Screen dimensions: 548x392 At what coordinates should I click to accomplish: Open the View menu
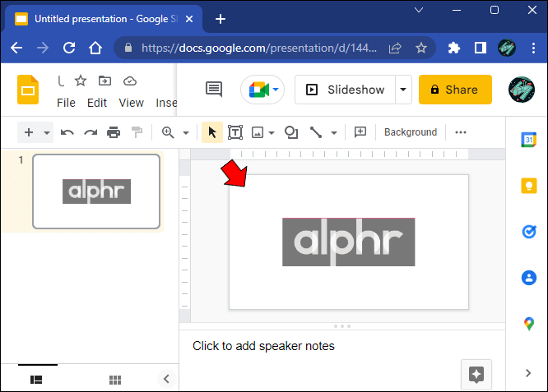click(x=131, y=103)
